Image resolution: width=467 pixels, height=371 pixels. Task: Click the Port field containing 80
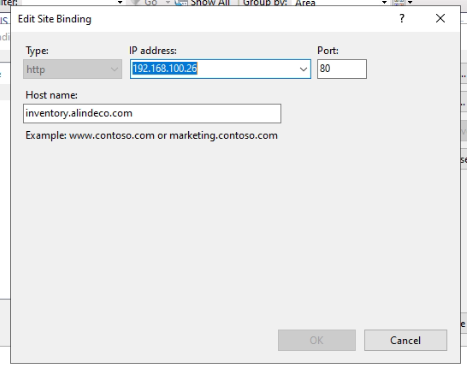pyautogui.click(x=342, y=69)
